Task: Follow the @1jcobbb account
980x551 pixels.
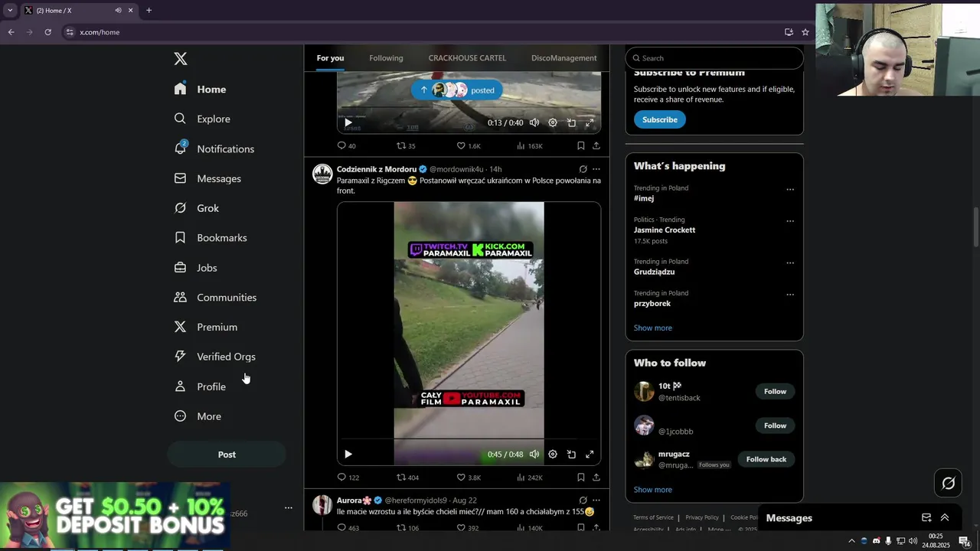Action: pyautogui.click(x=775, y=425)
